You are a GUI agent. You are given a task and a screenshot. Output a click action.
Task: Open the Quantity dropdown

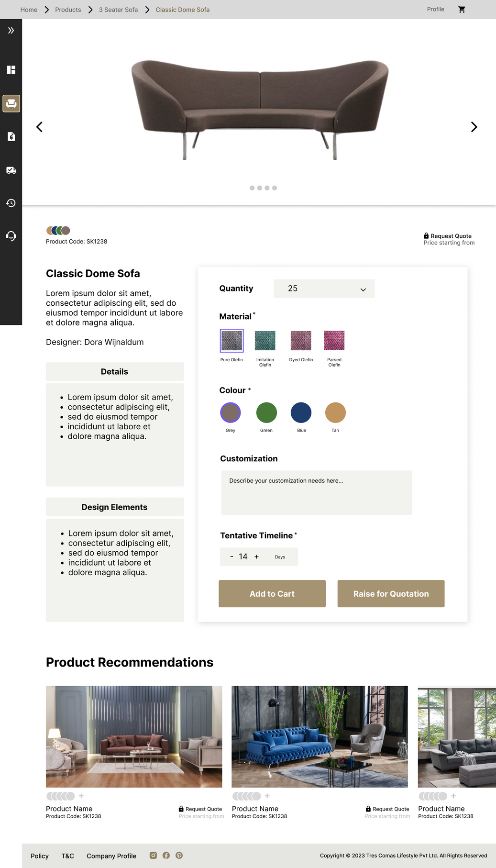point(324,289)
